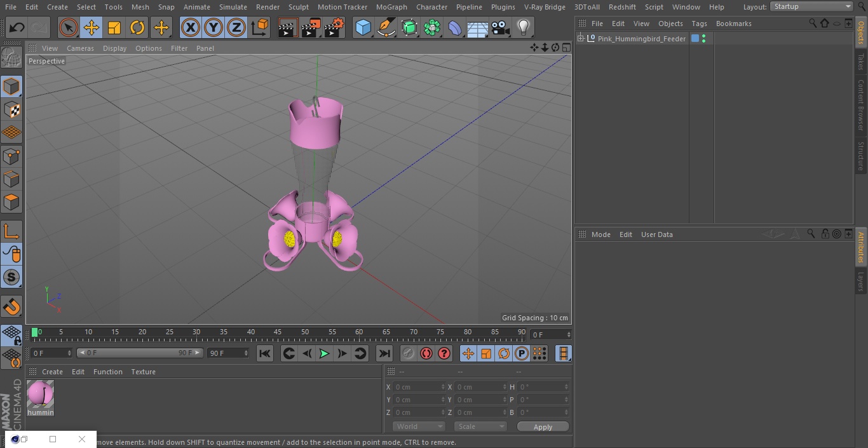The width and height of the screenshot is (868, 448).
Task: Open the V-Ray Bridge menu
Action: point(545,7)
